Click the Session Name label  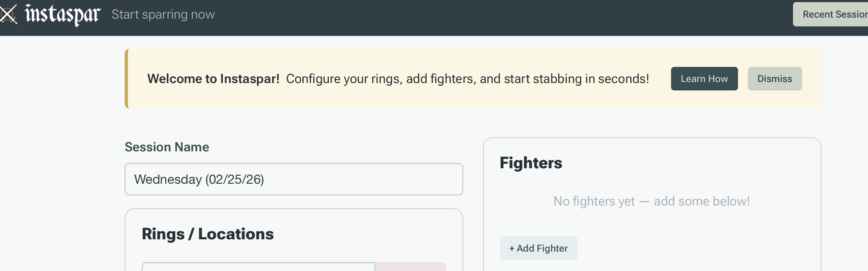(167, 147)
